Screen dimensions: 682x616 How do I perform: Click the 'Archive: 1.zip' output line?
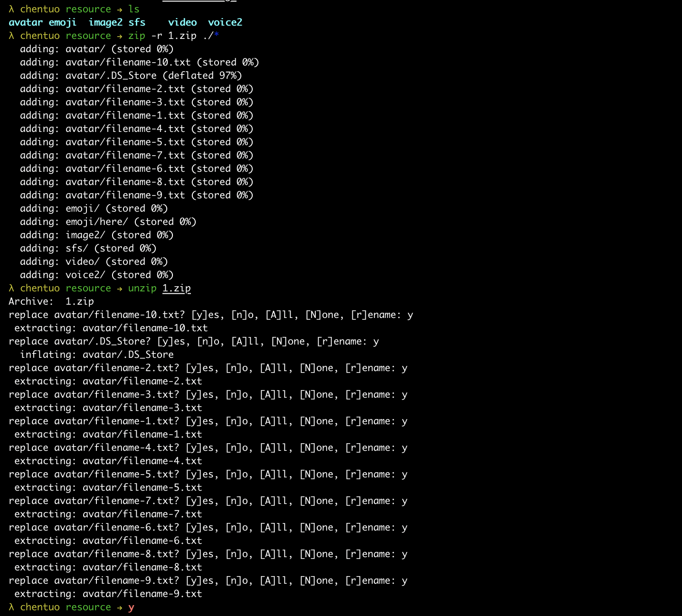click(51, 301)
